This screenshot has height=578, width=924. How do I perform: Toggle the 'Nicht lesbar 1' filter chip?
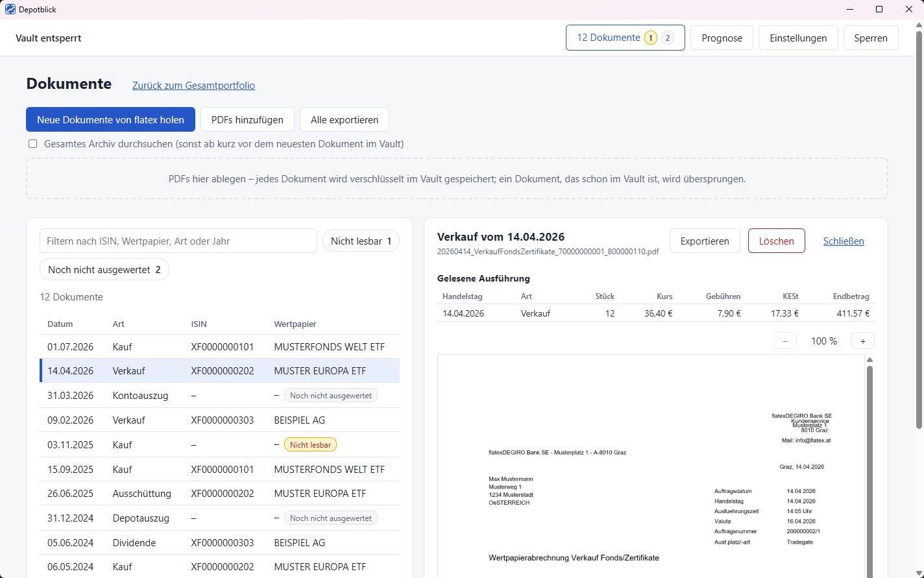361,241
